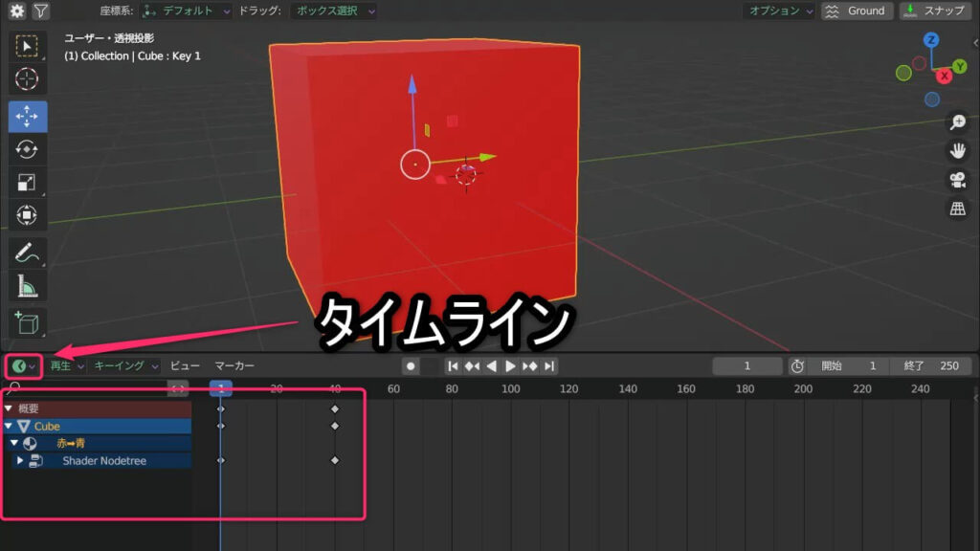Image resolution: width=980 pixels, height=551 pixels.
Task: Expand the Shader Nodetree row
Action: coord(20,460)
